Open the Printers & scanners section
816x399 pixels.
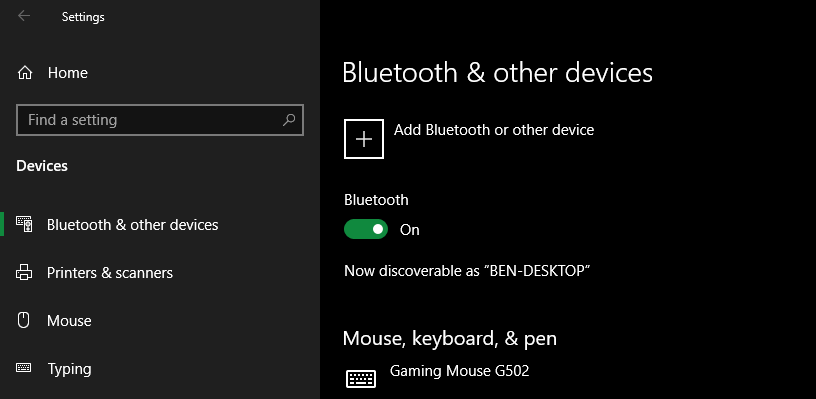[110, 273]
